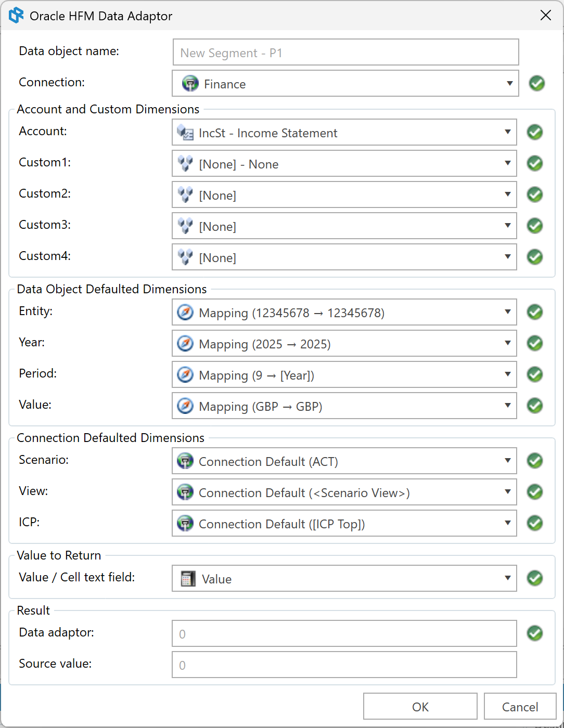Click the Income Statement account icon
The image size is (564, 728).
[x=185, y=133]
